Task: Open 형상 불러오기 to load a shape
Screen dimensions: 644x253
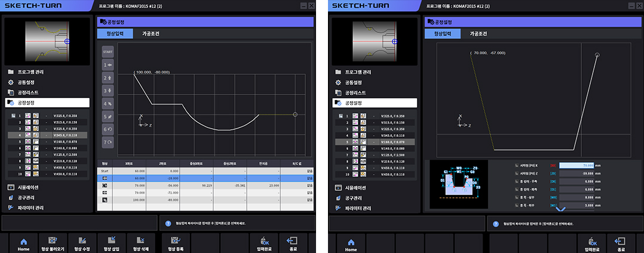Action: (x=52, y=243)
